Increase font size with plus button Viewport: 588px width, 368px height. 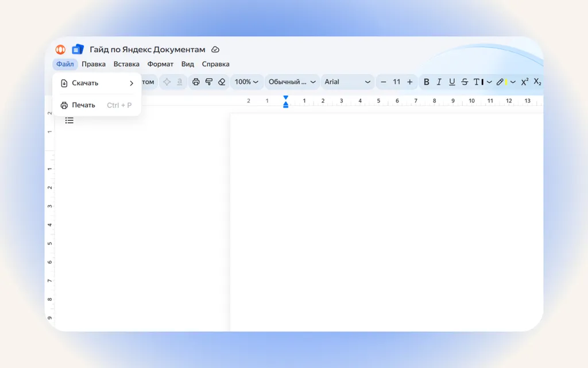coord(410,82)
